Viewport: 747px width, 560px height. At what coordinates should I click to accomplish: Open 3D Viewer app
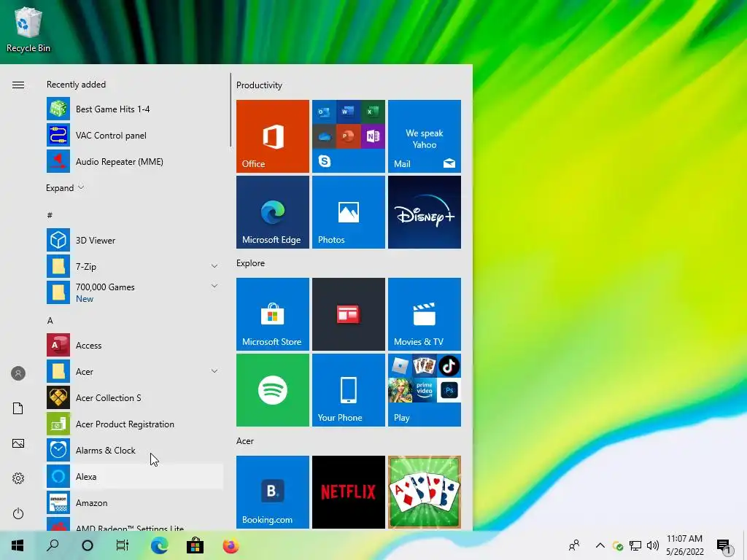click(134, 240)
